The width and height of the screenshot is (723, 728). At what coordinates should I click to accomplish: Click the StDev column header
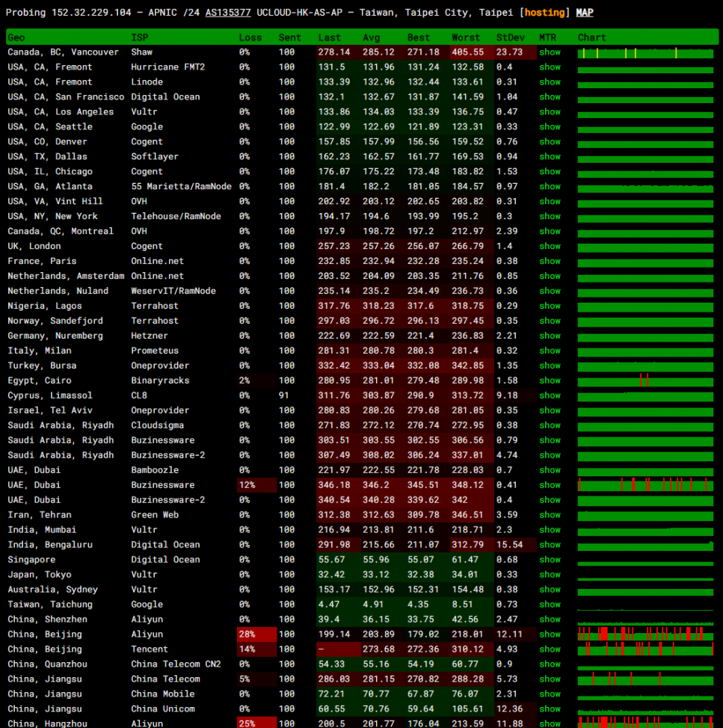511,37
